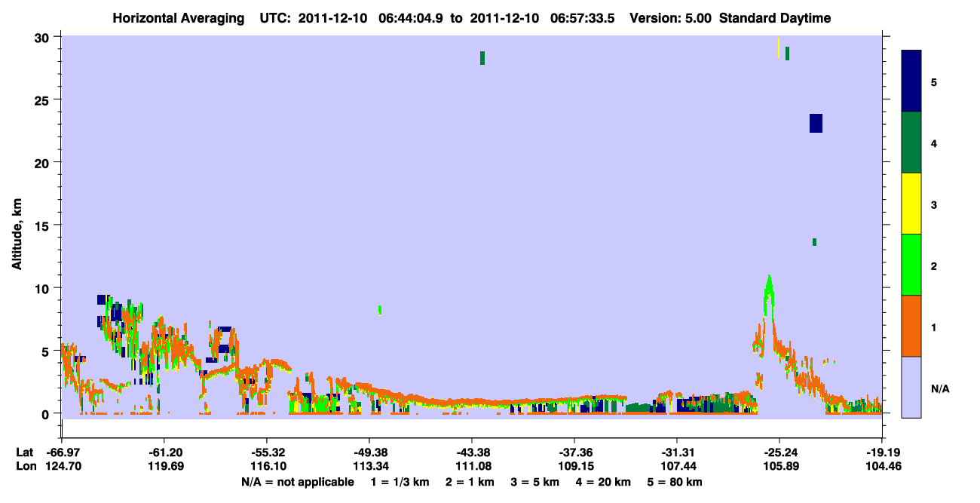Click the legend text 'N/A = not applicable'

click(x=298, y=482)
